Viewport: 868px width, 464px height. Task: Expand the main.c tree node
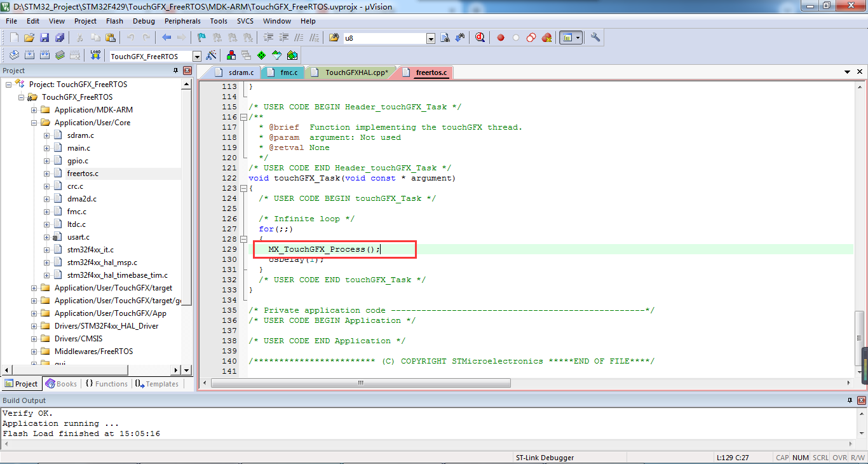tap(47, 148)
